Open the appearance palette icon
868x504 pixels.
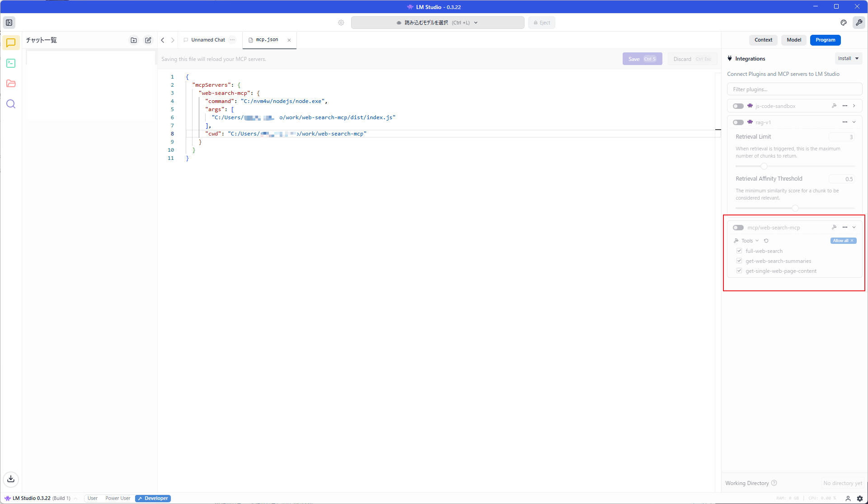coord(844,23)
